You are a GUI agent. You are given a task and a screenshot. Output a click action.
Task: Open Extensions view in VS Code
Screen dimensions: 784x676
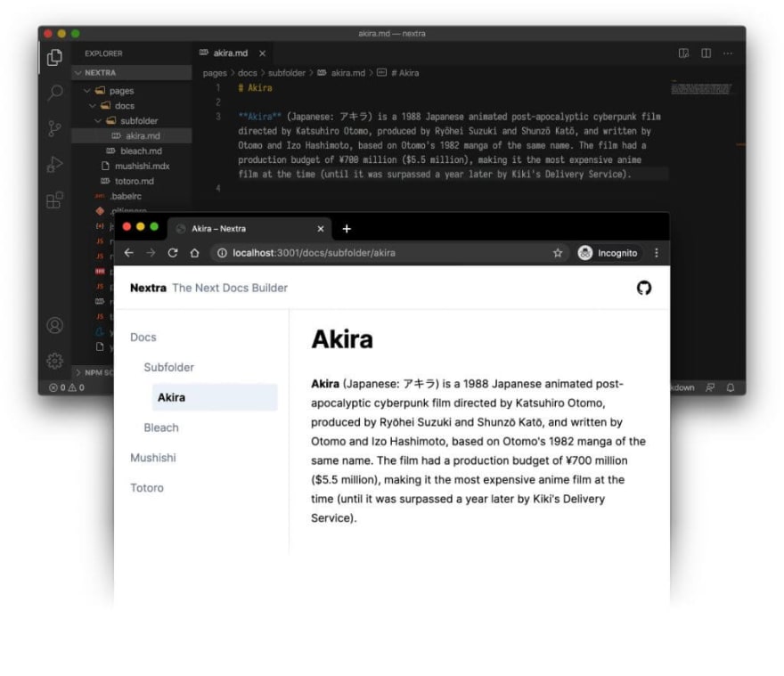(x=54, y=200)
